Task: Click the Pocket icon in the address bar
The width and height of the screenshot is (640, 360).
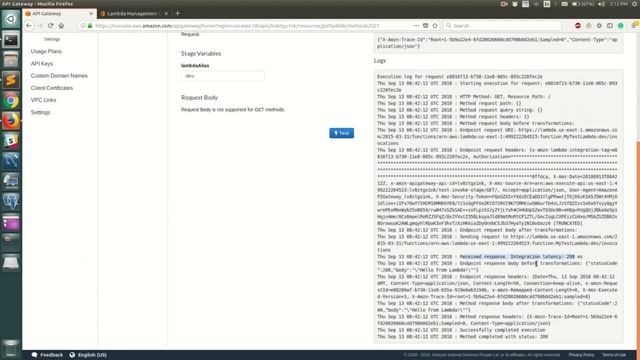Action: coord(425,25)
